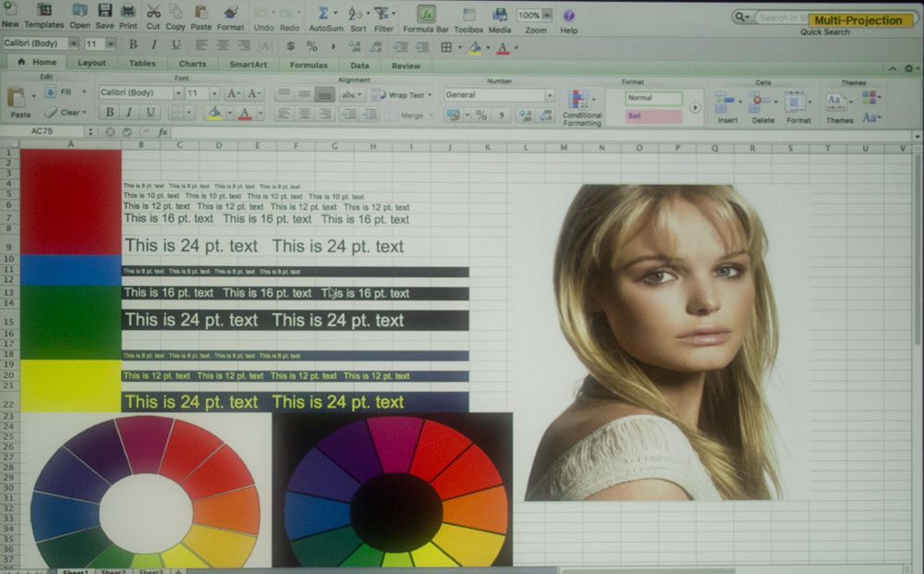The image size is (924, 574).
Task: Open the Templates gallery
Action: (44, 10)
